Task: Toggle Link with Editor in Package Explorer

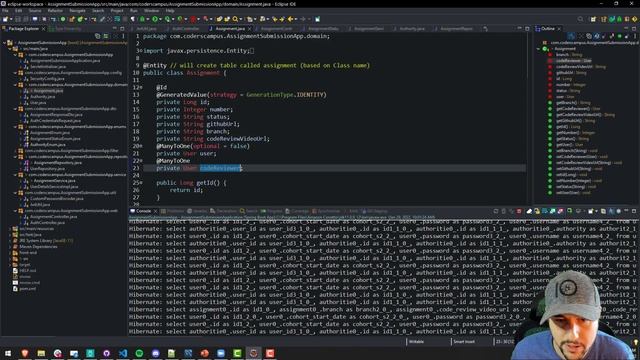Action: click(x=106, y=36)
